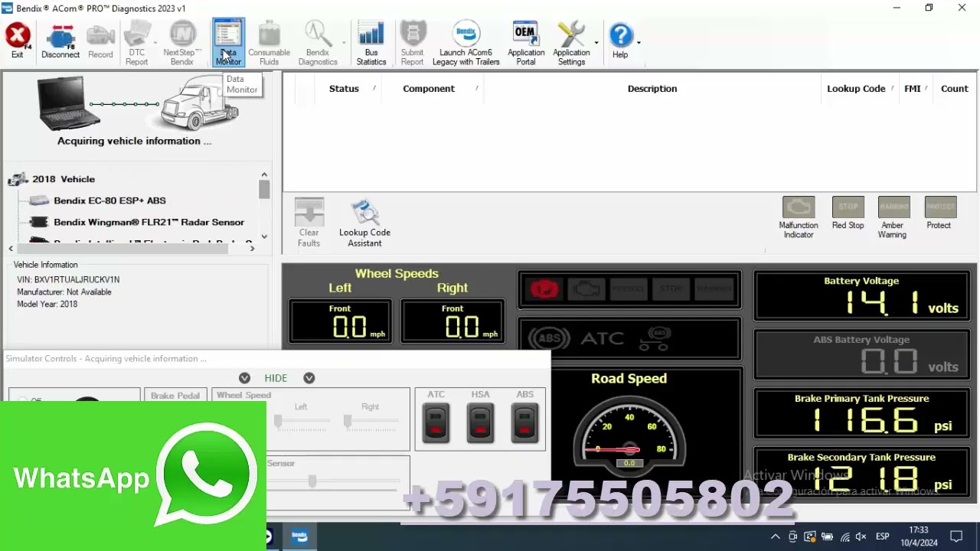Click the Sensor slider handle
This screenshot has height=551, width=980.
click(x=312, y=481)
